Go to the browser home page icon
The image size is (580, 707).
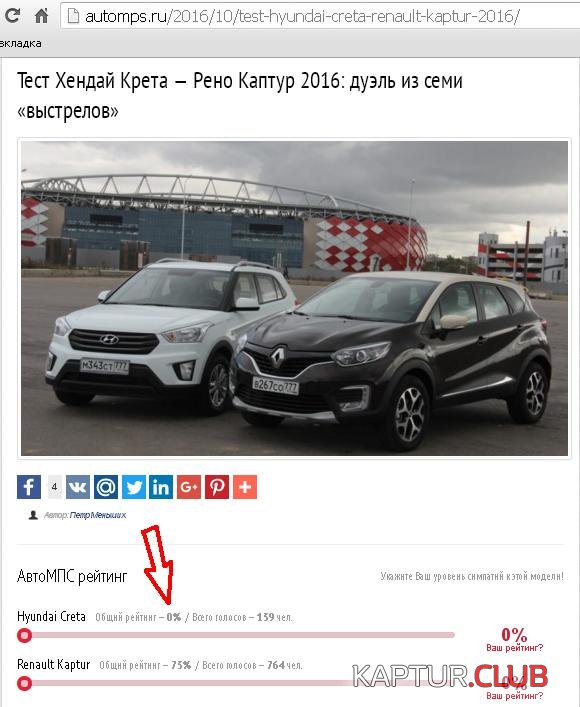point(41,16)
